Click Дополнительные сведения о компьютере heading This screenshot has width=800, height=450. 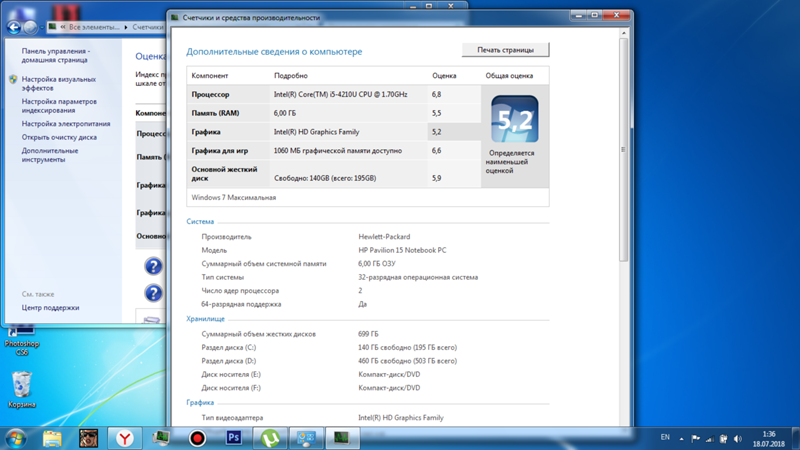(x=274, y=52)
